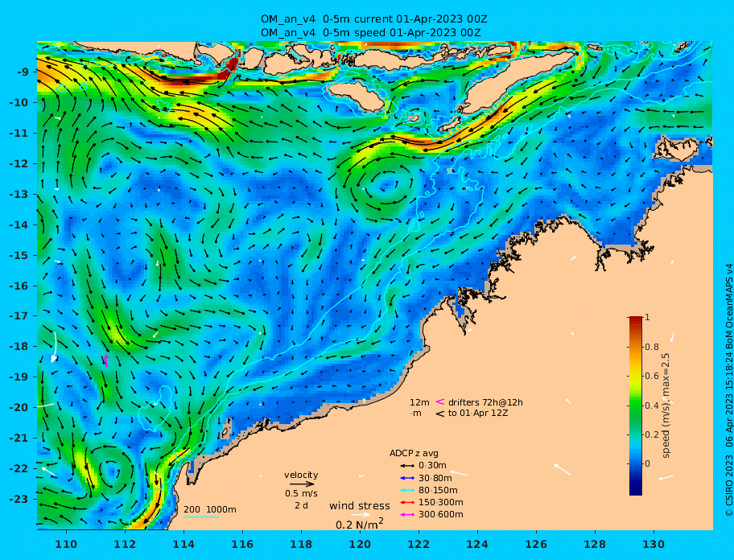Screen dimensions: 734x560
Task: Click the red 150-300m ADCP arrow
Action: point(407,502)
